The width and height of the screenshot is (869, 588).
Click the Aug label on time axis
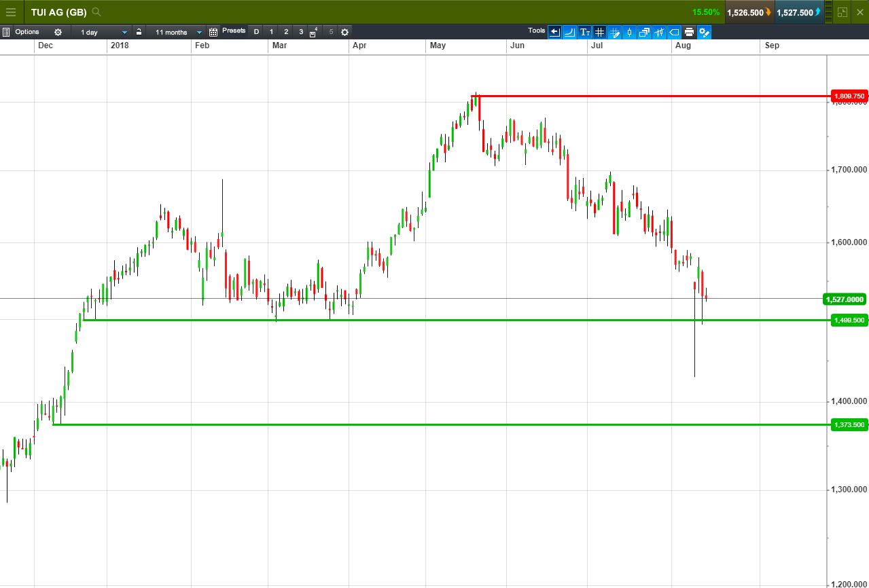tap(684, 45)
